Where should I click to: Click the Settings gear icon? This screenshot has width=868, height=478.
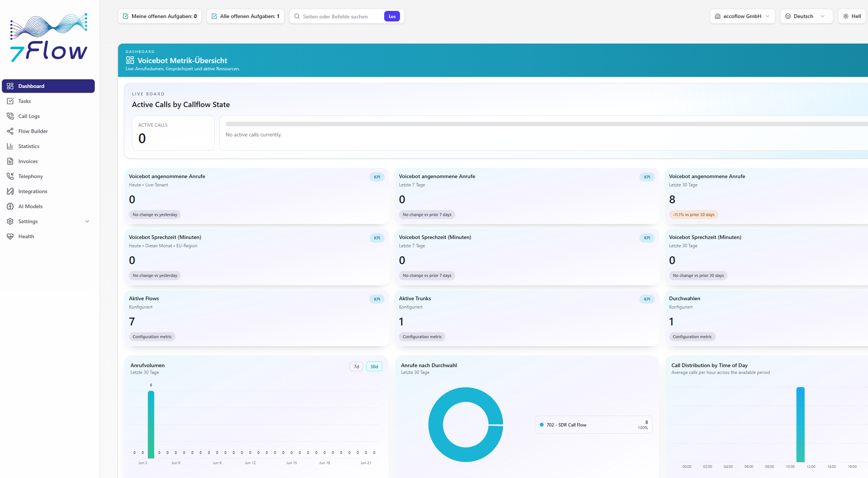10,221
